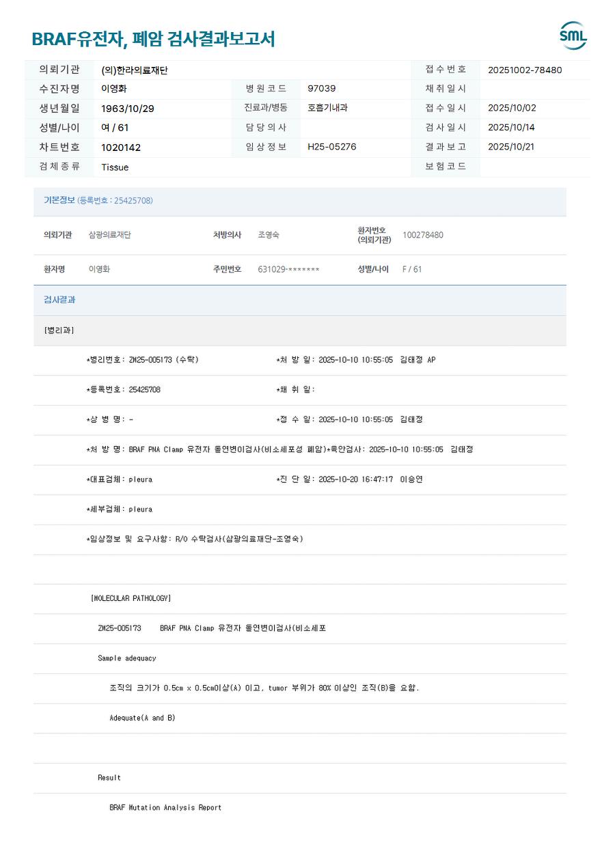Click receipt date '2025/10/02'
This screenshot has height=868, width=615.
[x=512, y=108]
